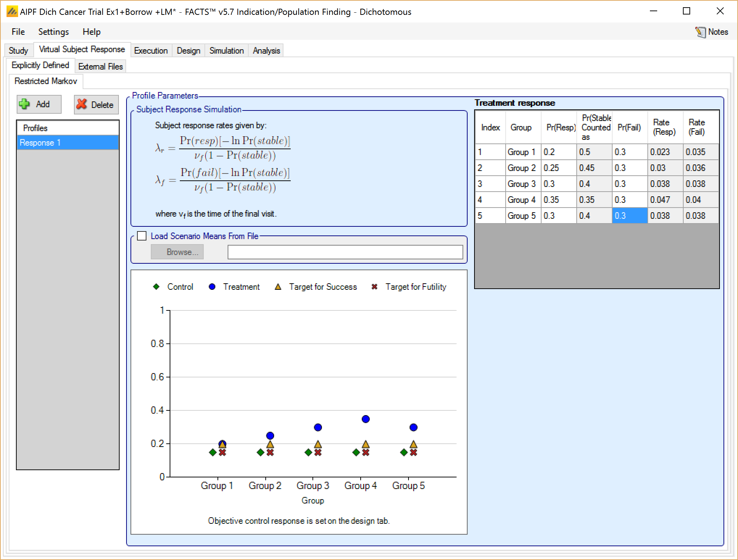Viewport: 738px width, 560px height.
Task: Enable Load Scenario Means From File checkbox
Action: point(142,236)
